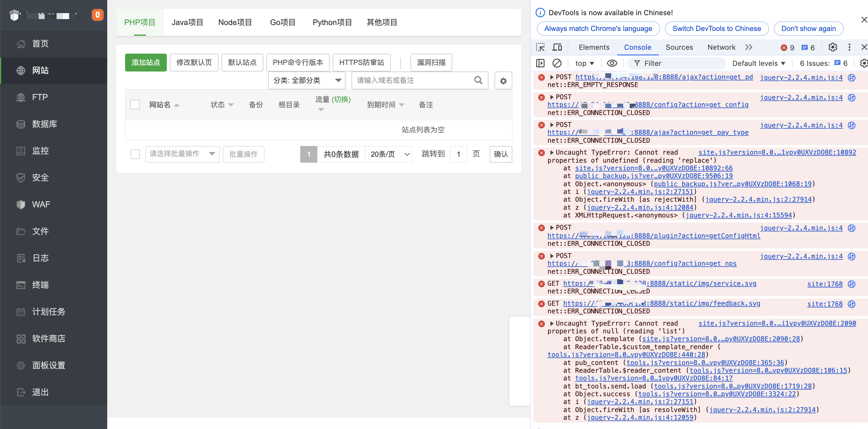Check the select-all box beside 网站名
This screenshot has height=429, width=868.
(135, 105)
